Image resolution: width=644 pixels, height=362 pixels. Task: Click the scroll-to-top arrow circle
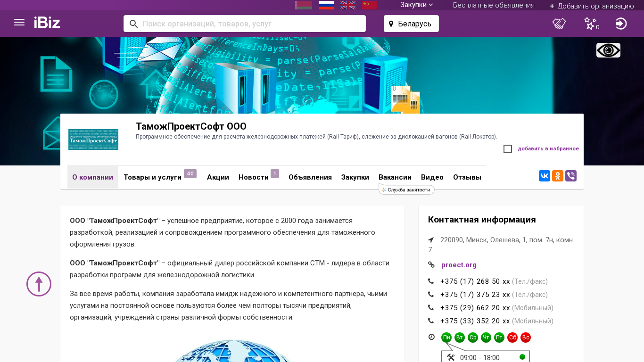(x=39, y=284)
